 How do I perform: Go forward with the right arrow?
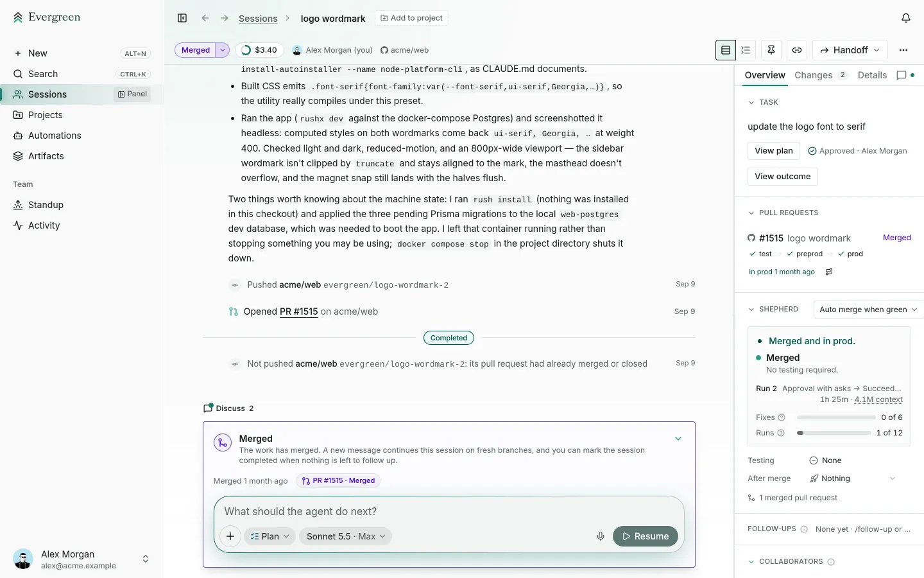[x=225, y=18]
